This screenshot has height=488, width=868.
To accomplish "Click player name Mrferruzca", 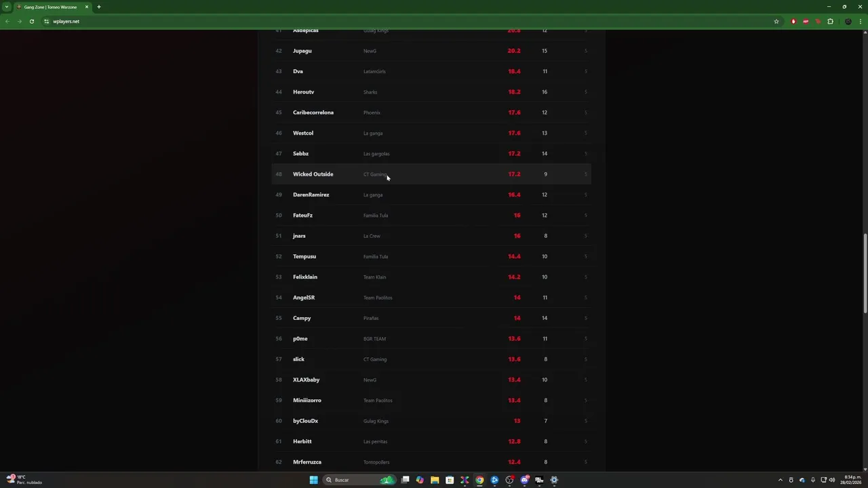I will click(x=307, y=462).
